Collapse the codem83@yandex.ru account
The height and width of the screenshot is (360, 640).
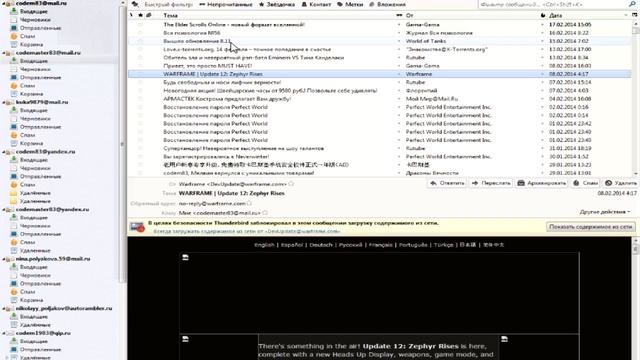click(x=4, y=152)
